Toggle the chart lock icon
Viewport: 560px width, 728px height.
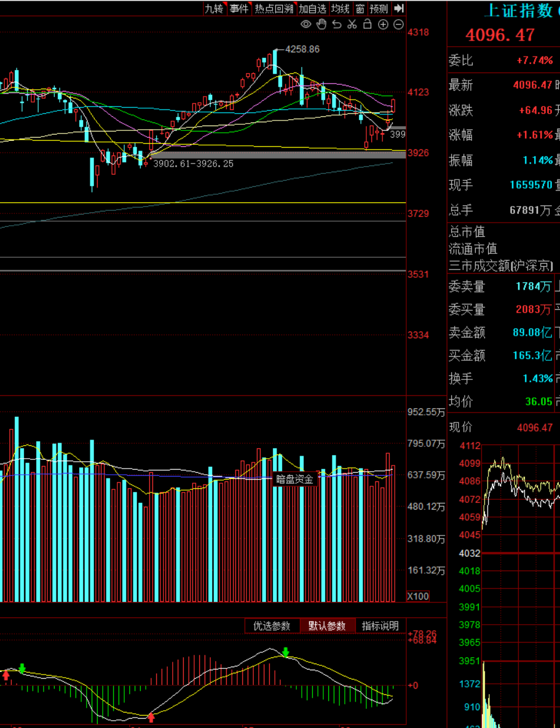(368, 24)
